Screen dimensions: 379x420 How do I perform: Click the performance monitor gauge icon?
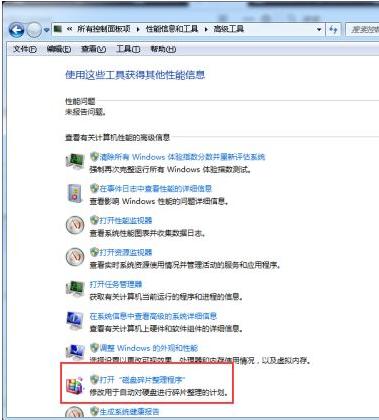(75, 225)
